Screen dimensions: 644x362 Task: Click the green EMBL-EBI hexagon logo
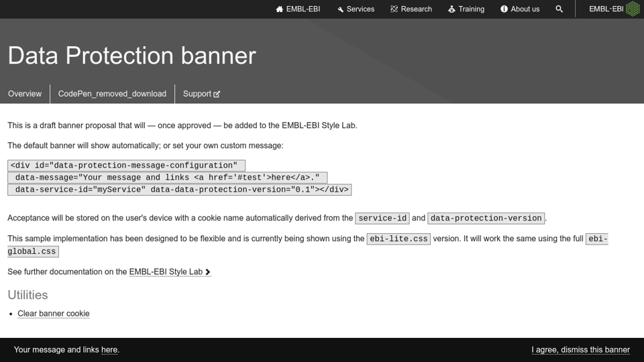click(633, 9)
